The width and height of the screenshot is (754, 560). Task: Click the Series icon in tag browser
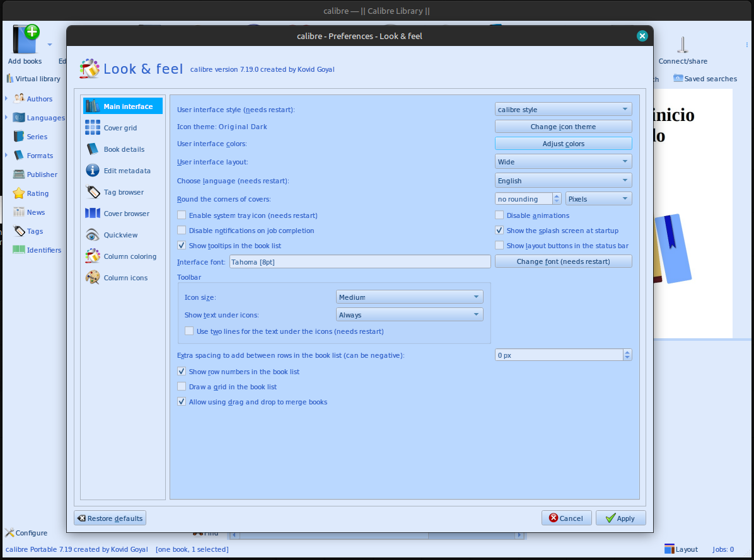click(x=20, y=137)
